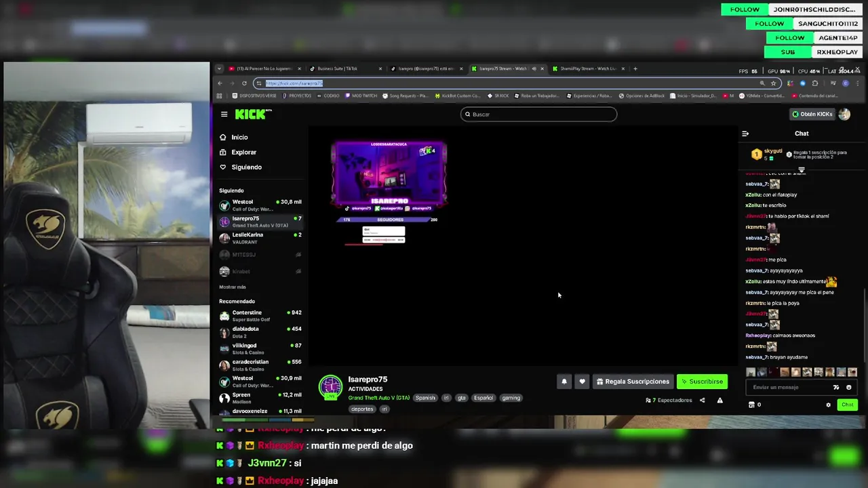
Task: Open a new browser tab with plus
Action: click(635, 68)
